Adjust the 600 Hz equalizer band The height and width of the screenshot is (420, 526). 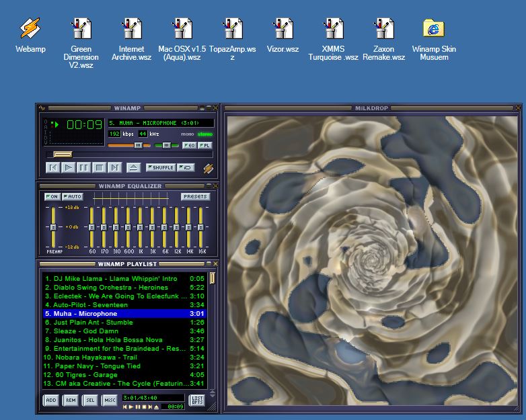(x=128, y=227)
